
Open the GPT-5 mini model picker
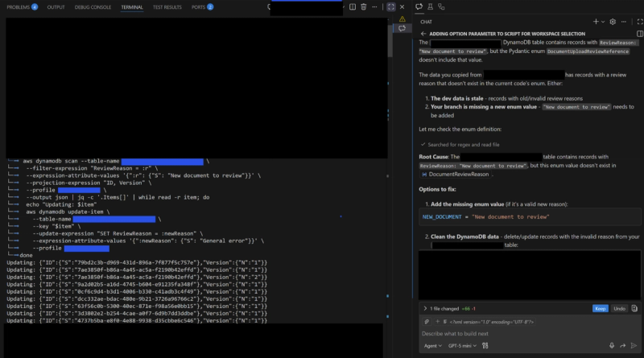pos(462,346)
